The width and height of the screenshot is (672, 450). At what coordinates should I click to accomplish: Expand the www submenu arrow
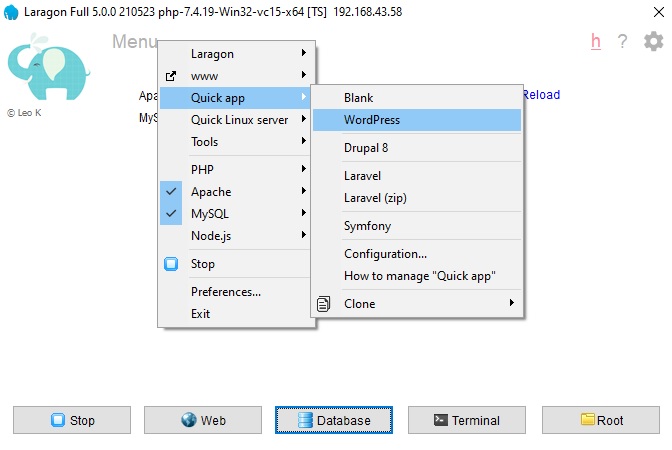[303, 75]
